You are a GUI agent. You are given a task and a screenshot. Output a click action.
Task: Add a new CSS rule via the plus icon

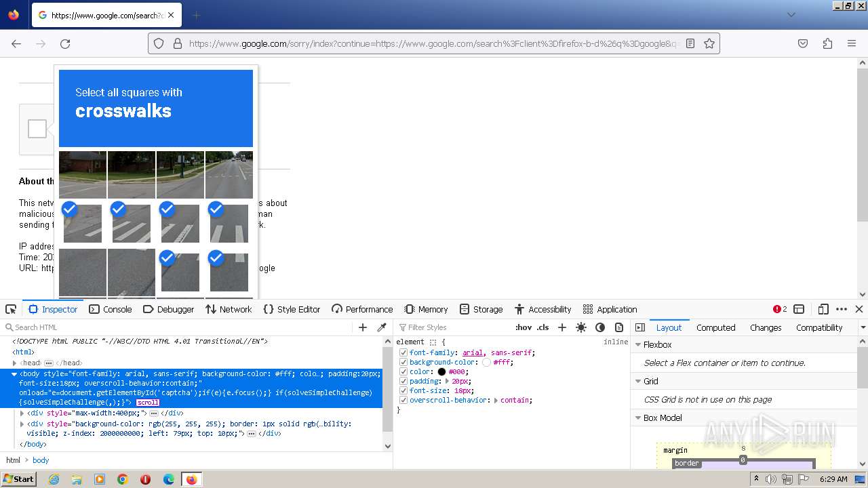(x=561, y=327)
